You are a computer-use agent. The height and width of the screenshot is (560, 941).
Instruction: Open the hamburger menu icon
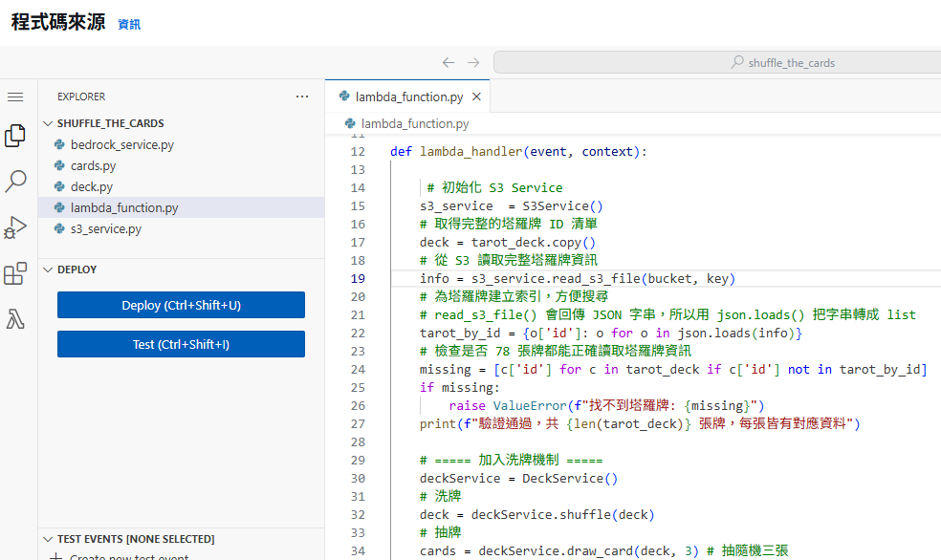(x=15, y=97)
